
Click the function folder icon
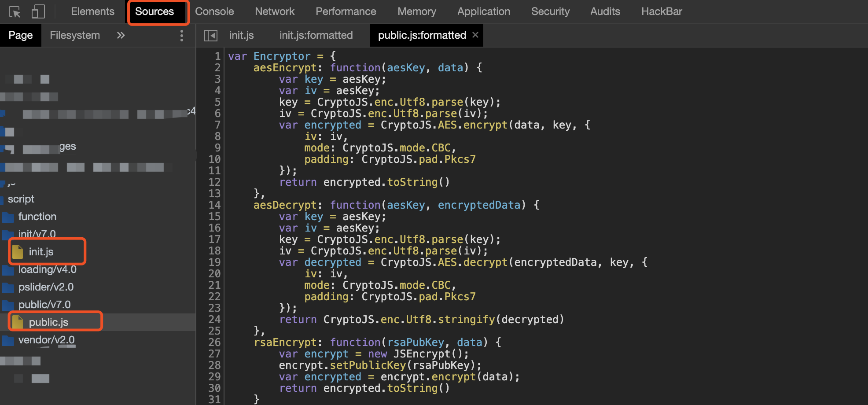click(8, 217)
